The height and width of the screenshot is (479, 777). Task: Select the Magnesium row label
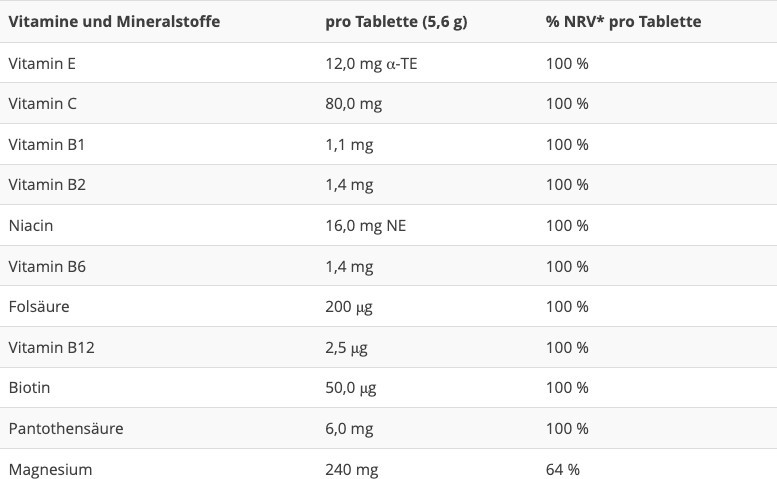pos(50,468)
